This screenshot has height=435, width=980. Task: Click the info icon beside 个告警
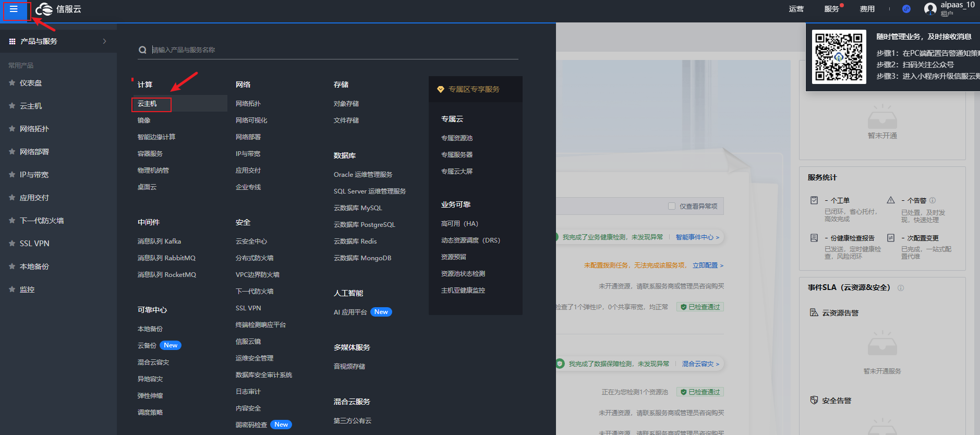click(933, 200)
